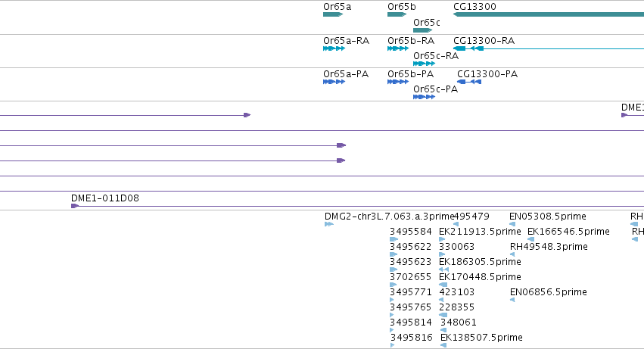The width and height of the screenshot is (644, 349).
Task: Click the Or65a-PA protein glyph
Action: [334, 82]
